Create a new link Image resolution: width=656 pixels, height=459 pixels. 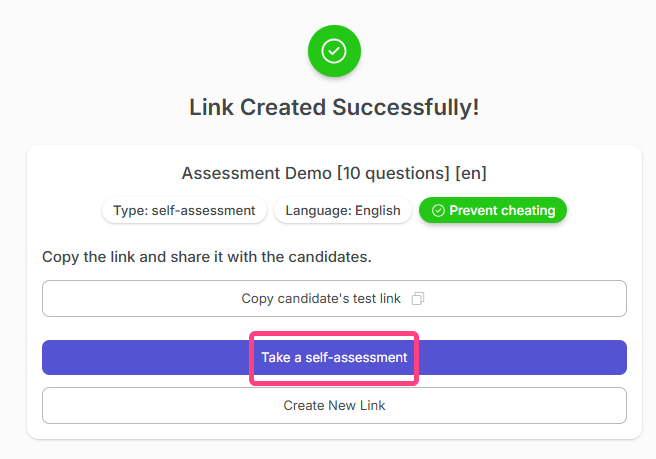pos(334,405)
